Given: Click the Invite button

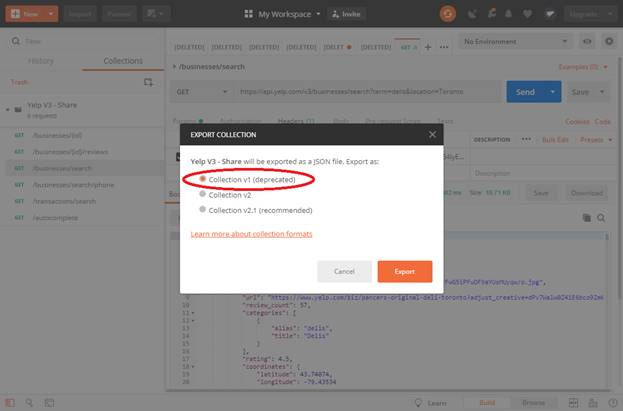Looking at the screenshot, I should coord(346,14).
